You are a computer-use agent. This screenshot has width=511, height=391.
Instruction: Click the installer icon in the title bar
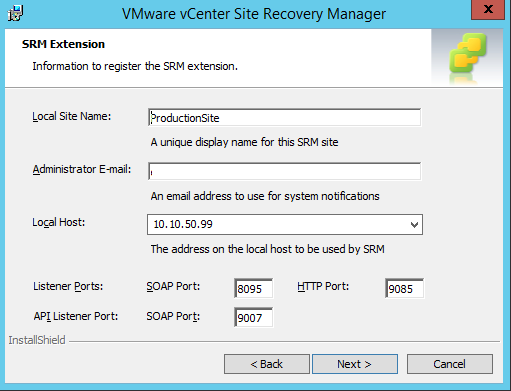[x=15, y=13]
